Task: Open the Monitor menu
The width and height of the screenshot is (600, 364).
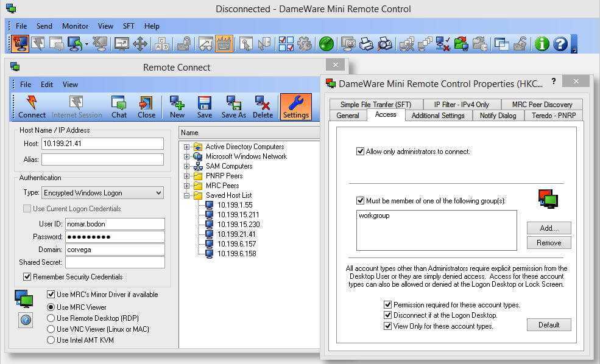Action: click(75, 26)
